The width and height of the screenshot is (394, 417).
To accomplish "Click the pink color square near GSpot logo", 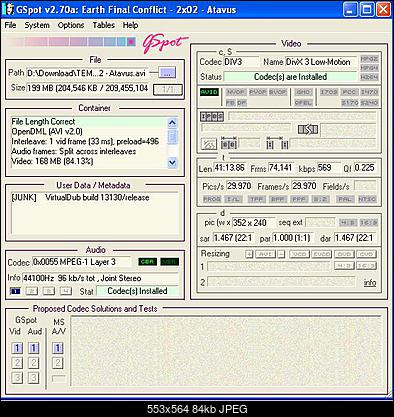I will [131, 42].
